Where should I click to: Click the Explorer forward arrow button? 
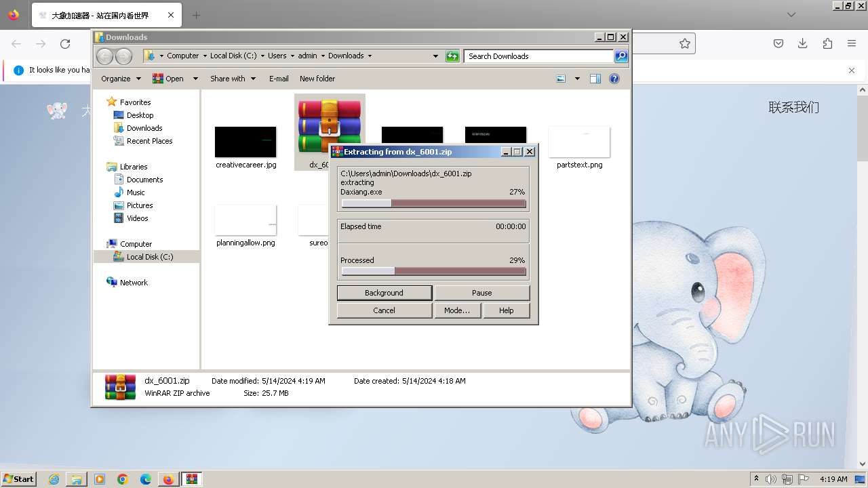[x=123, y=56]
